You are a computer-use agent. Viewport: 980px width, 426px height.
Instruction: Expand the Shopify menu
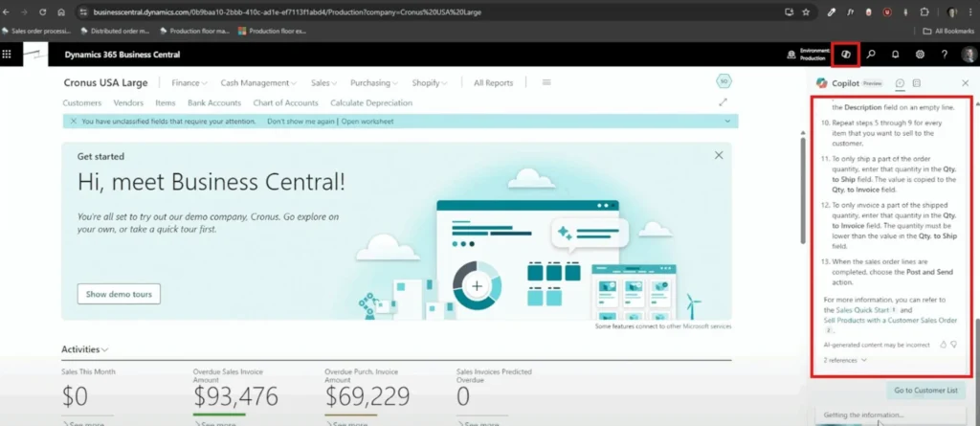pyautogui.click(x=430, y=82)
